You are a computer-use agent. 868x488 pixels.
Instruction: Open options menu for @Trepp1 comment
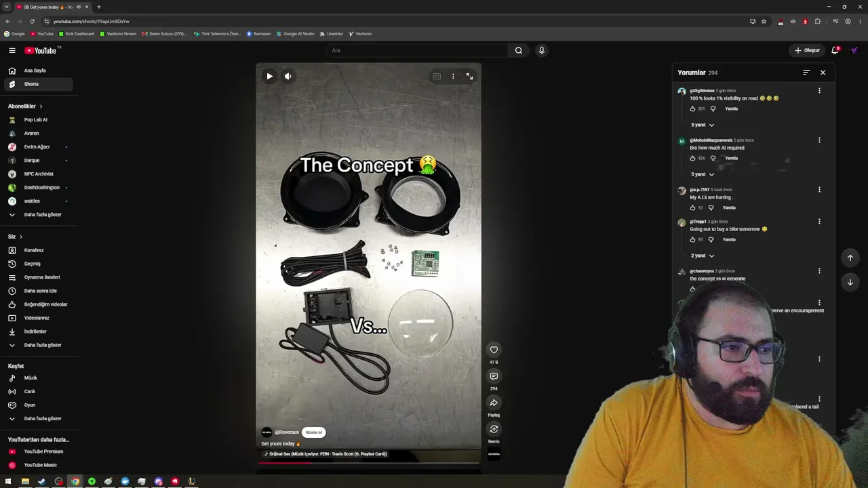pyautogui.click(x=819, y=222)
